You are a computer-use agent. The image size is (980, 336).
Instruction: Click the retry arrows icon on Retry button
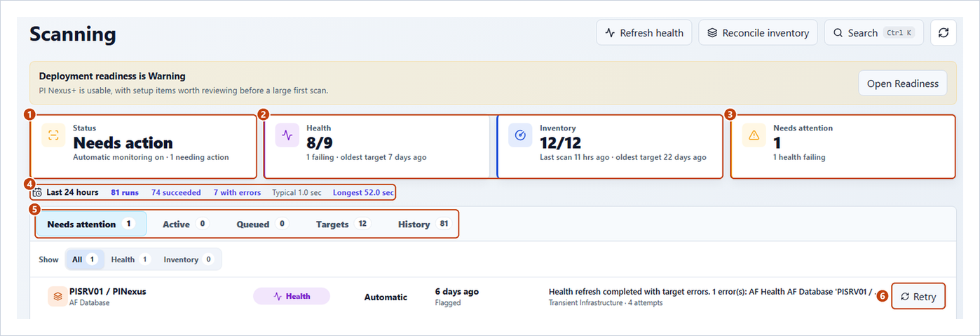pyautogui.click(x=905, y=297)
